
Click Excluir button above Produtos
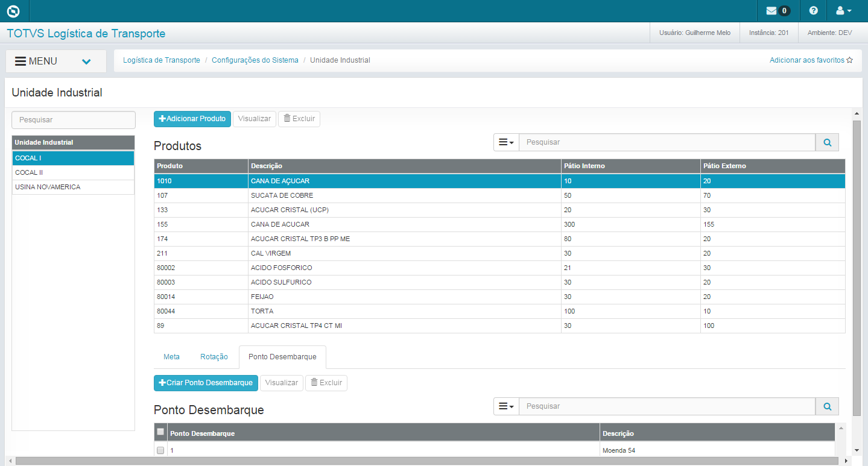click(x=299, y=119)
